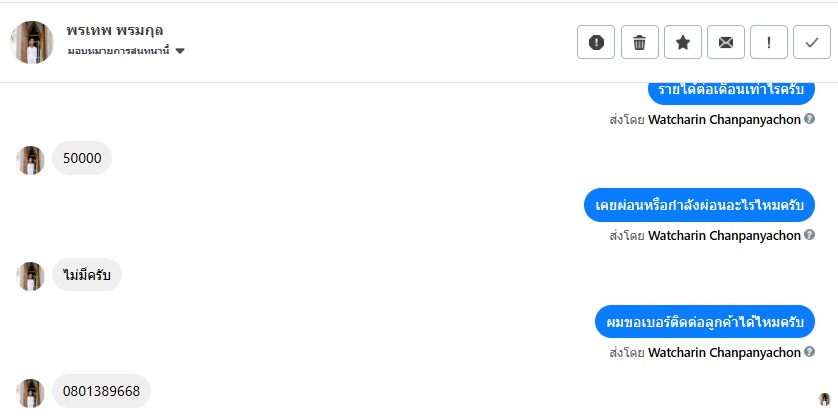Click the blue contact number request bubble
Screen dimensions: 838x420
point(705,322)
